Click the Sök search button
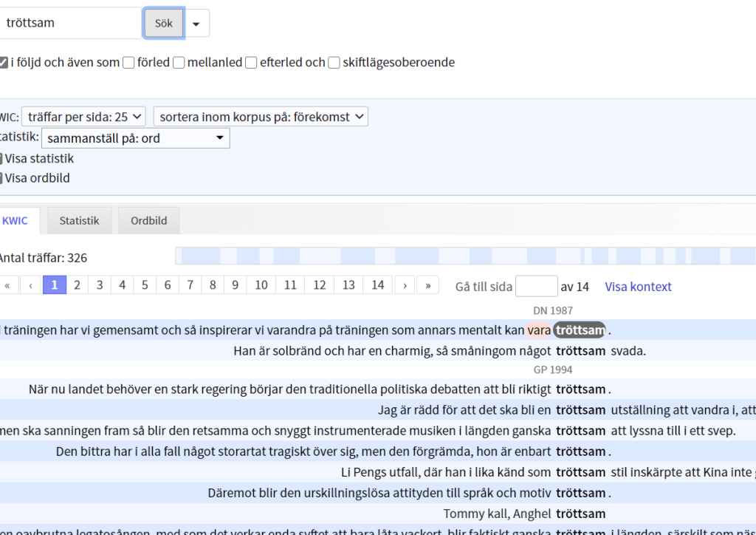 click(x=163, y=23)
